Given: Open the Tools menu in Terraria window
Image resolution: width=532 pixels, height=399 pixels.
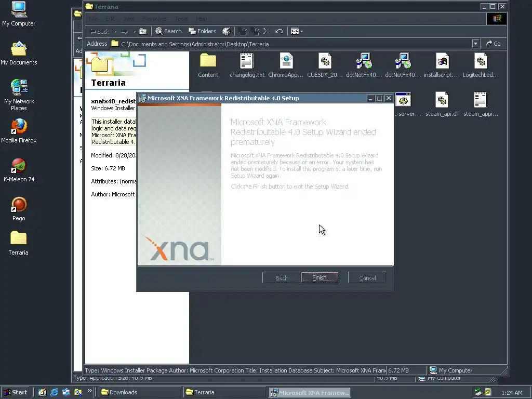Looking at the screenshot, I should [x=181, y=19].
